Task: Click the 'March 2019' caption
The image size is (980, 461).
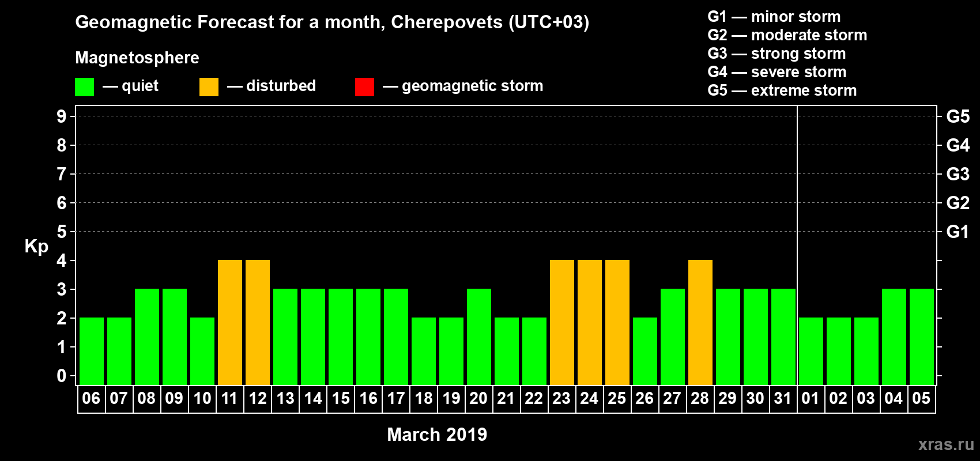Action: coord(437,434)
